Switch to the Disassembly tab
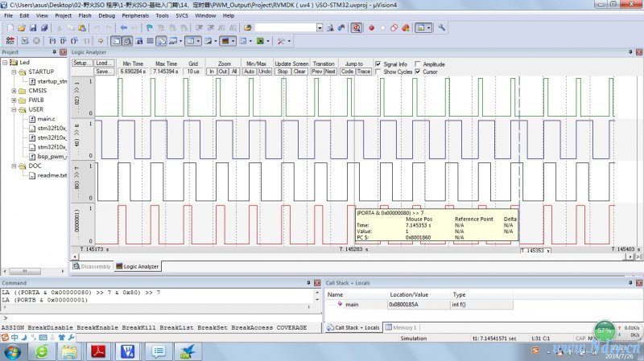 coord(93,266)
